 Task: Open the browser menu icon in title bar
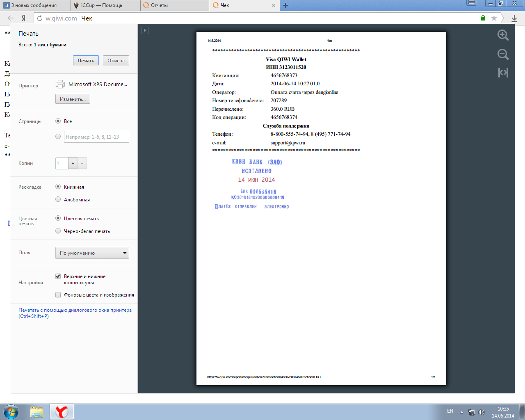point(472,3)
